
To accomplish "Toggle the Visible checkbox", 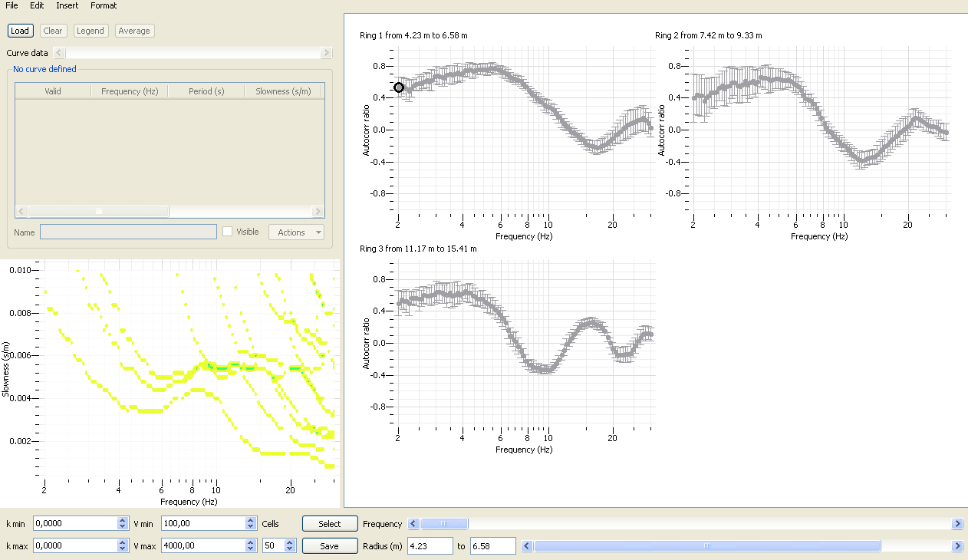I will tap(228, 232).
